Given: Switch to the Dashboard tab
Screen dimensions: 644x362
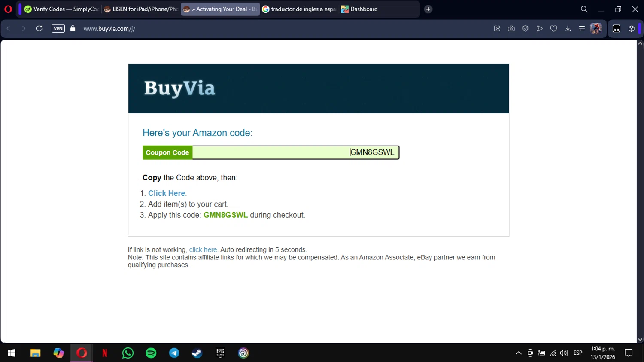Looking at the screenshot, I should (x=379, y=9).
